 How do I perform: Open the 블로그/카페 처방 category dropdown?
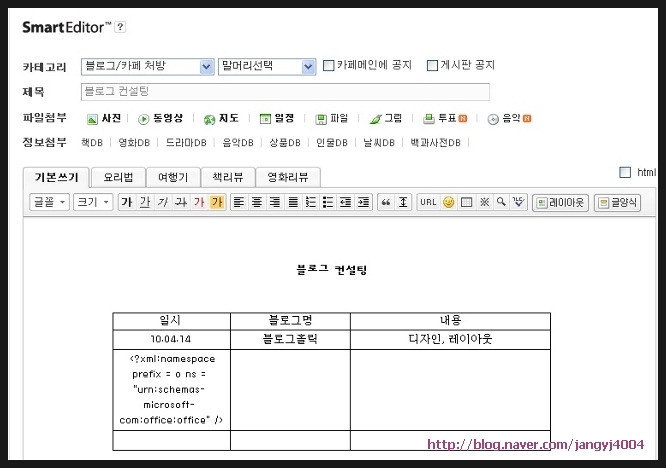148,66
